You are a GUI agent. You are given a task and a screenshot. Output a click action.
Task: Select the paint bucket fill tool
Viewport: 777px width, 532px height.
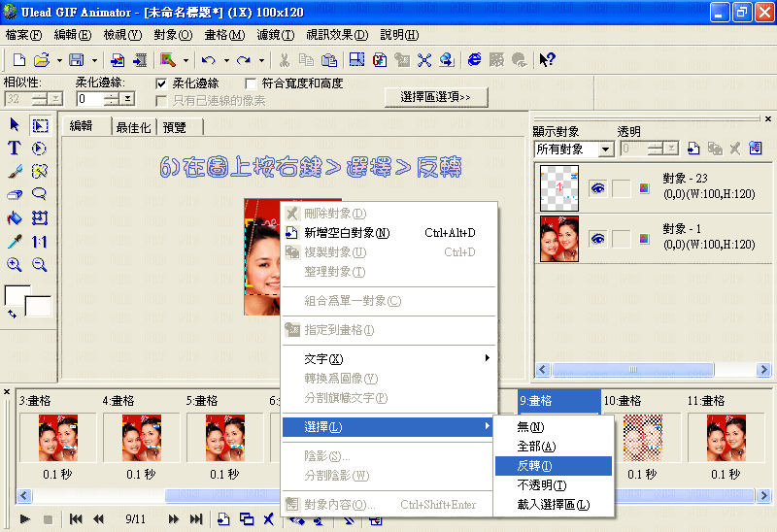point(15,218)
